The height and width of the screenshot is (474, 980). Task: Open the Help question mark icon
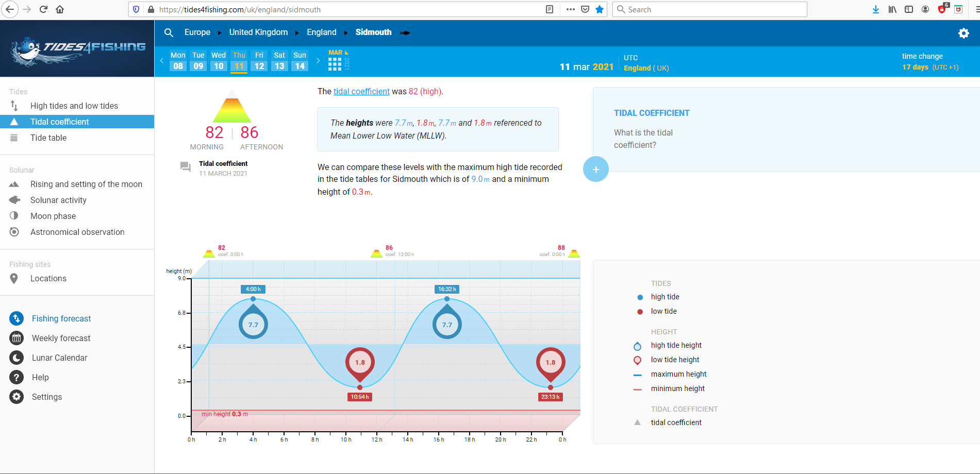click(16, 377)
